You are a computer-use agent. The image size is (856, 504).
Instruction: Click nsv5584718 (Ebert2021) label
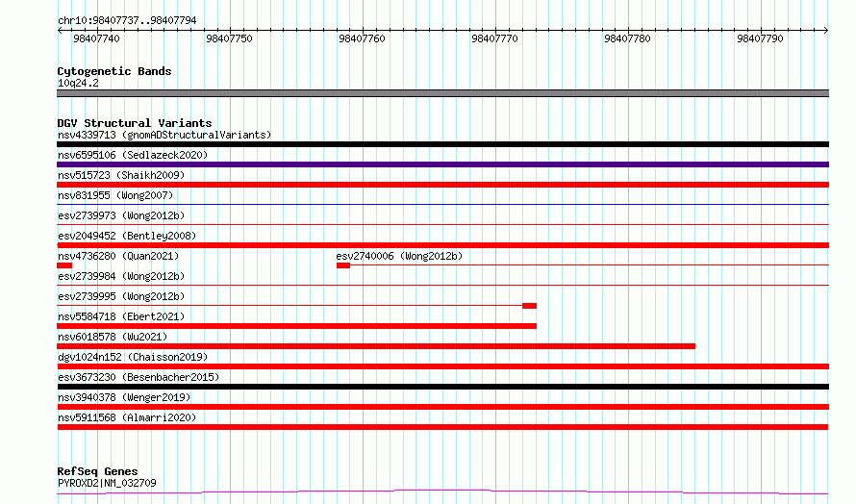tap(121, 316)
